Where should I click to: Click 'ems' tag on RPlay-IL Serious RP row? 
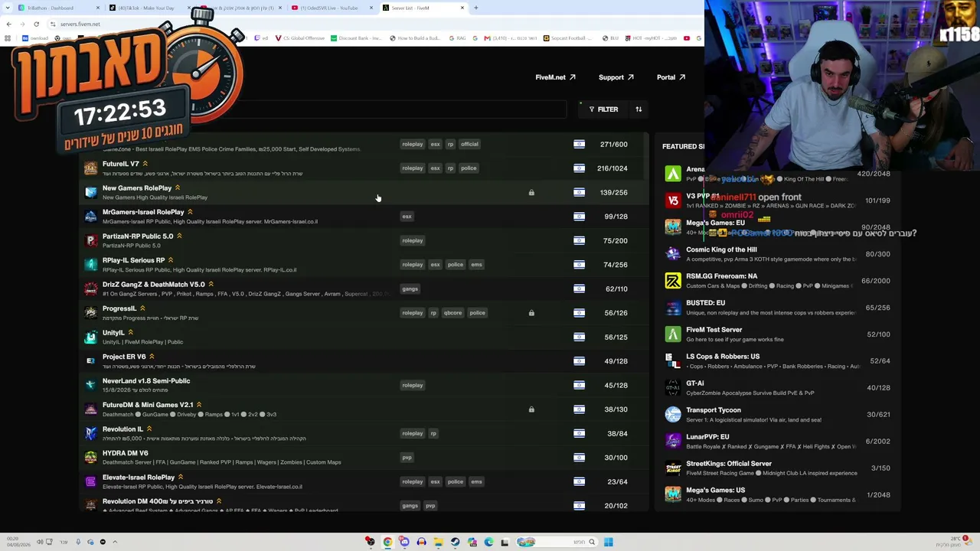click(476, 265)
